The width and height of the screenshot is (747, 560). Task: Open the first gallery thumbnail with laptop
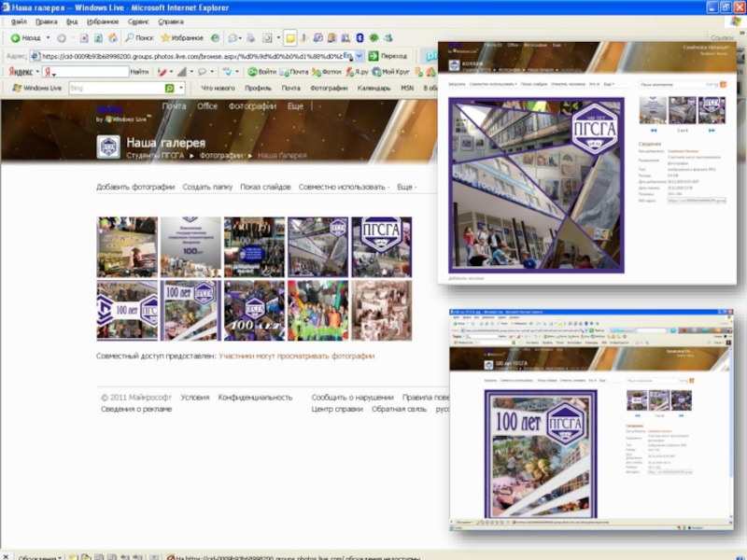pos(127,247)
